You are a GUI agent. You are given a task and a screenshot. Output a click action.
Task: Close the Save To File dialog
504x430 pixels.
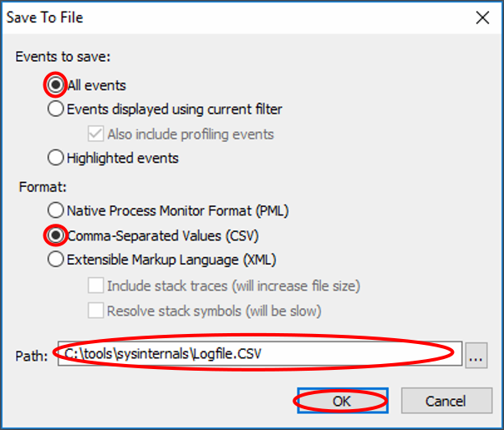coord(481,18)
